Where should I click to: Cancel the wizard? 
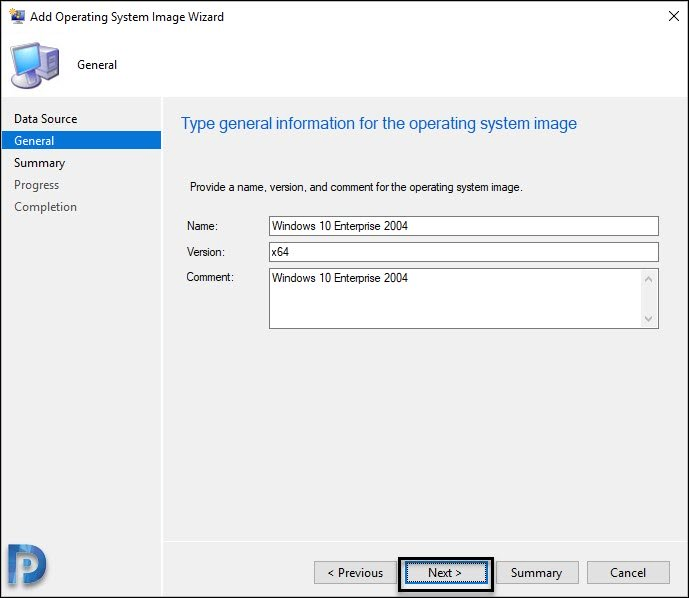(628, 573)
